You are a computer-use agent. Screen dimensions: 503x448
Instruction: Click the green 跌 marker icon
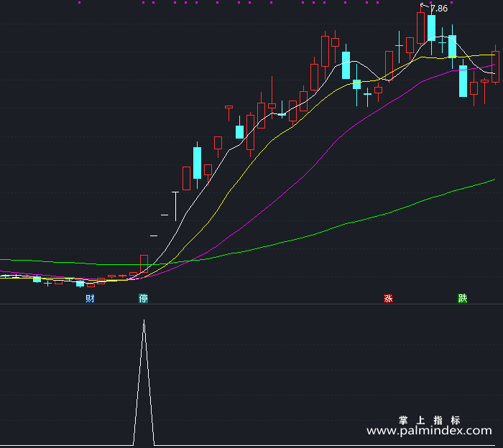(463, 299)
